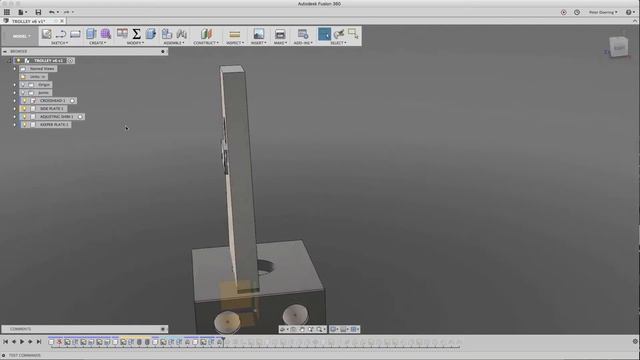
Task: Open the MODIFY menu
Action: point(135,43)
